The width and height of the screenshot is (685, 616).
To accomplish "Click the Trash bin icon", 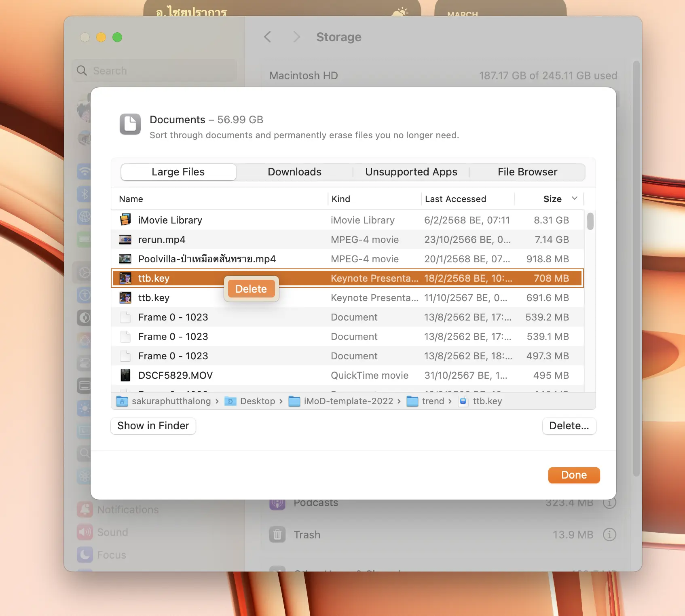I will [x=277, y=535].
